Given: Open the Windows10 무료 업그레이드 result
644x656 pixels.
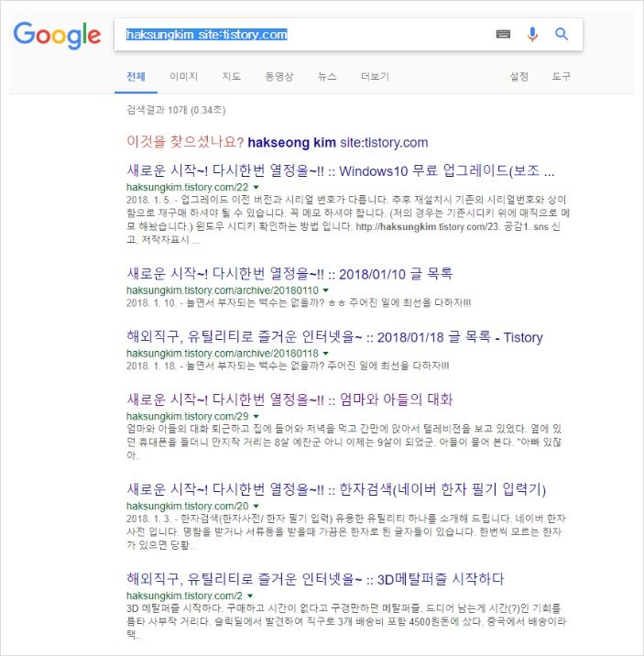Looking at the screenshot, I should pyautogui.click(x=341, y=170).
